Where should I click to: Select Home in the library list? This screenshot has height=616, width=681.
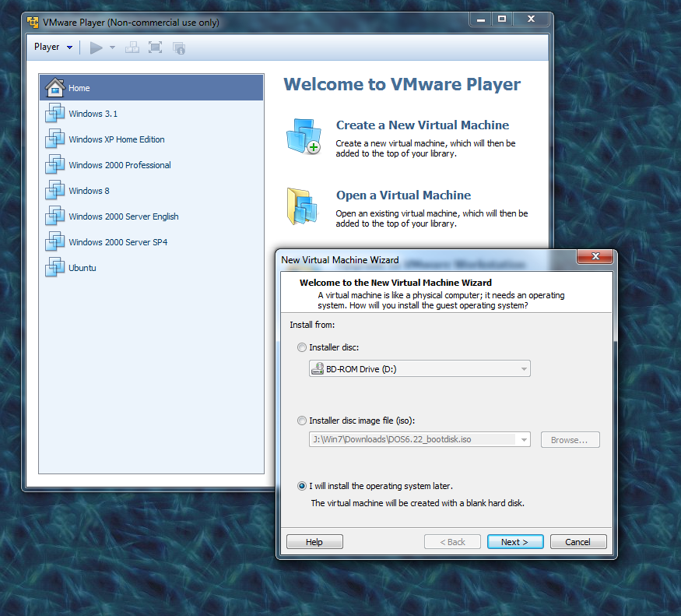[x=151, y=87]
